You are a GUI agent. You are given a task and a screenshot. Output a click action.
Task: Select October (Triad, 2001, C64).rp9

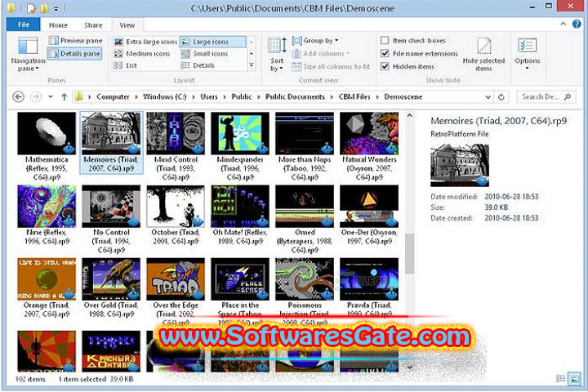click(176, 216)
